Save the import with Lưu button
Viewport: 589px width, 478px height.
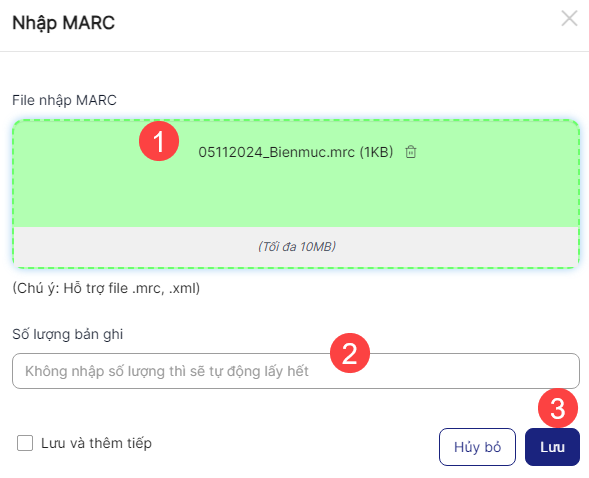pos(552,447)
